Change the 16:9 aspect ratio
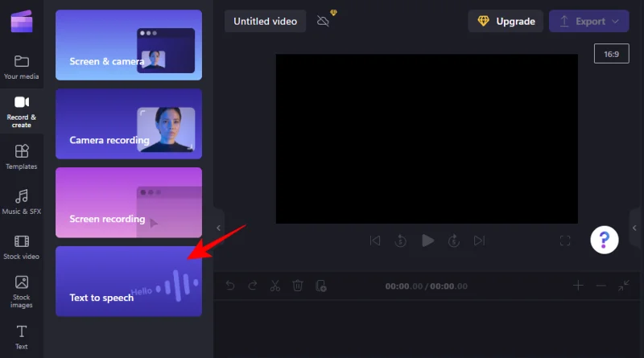The width and height of the screenshot is (644, 358). click(x=611, y=54)
